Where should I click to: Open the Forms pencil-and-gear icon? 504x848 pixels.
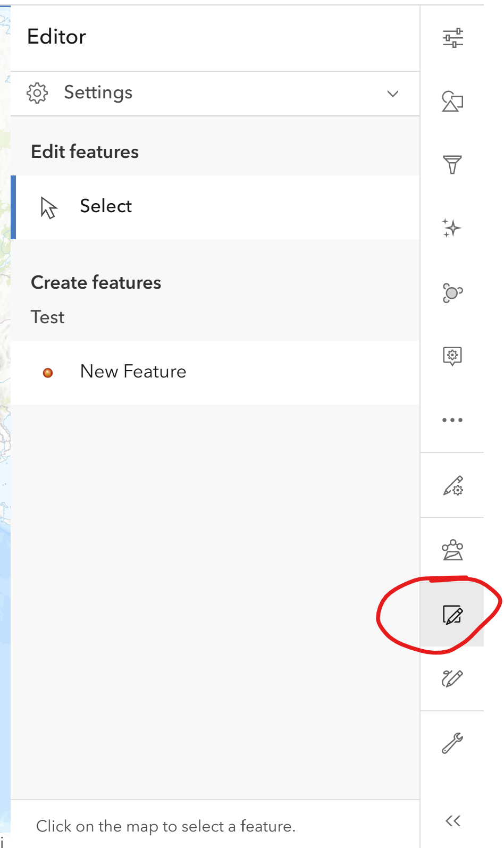point(451,485)
